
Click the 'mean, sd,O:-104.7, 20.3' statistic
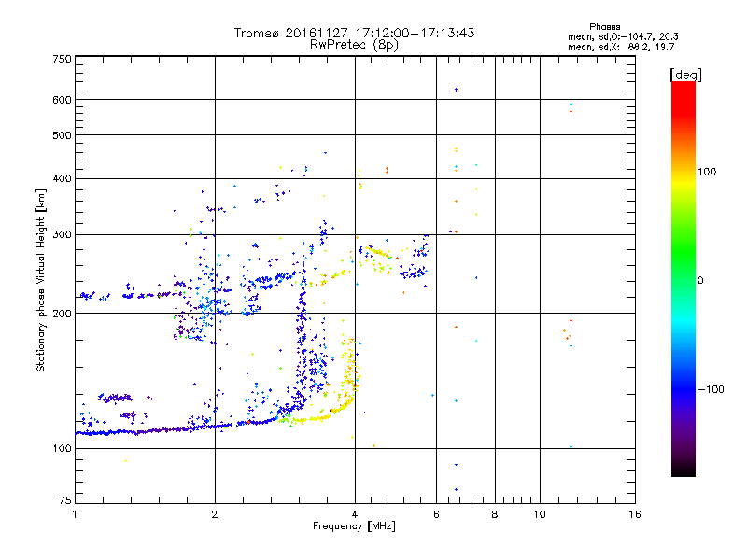pos(623,36)
